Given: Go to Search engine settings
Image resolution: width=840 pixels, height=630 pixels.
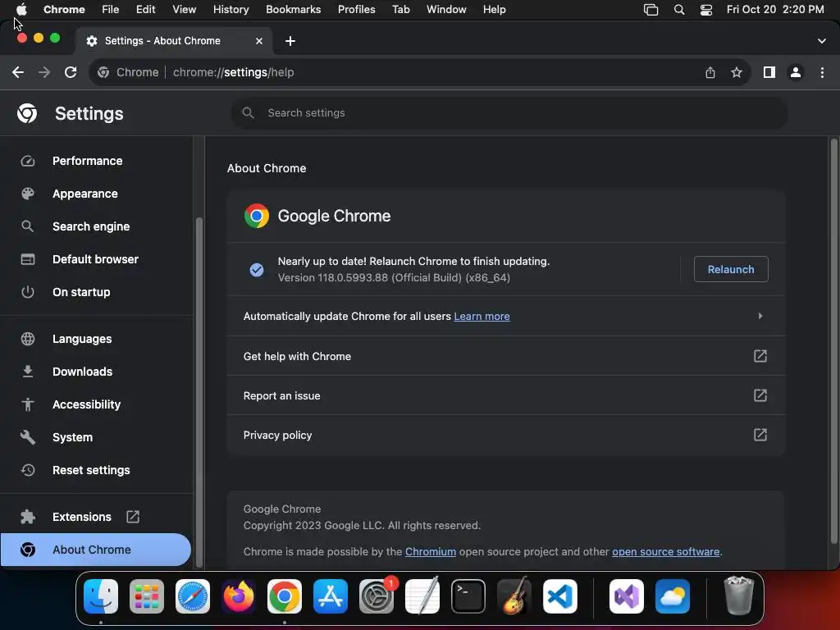Looking at the screenshot, I should (x=91, y=226).
